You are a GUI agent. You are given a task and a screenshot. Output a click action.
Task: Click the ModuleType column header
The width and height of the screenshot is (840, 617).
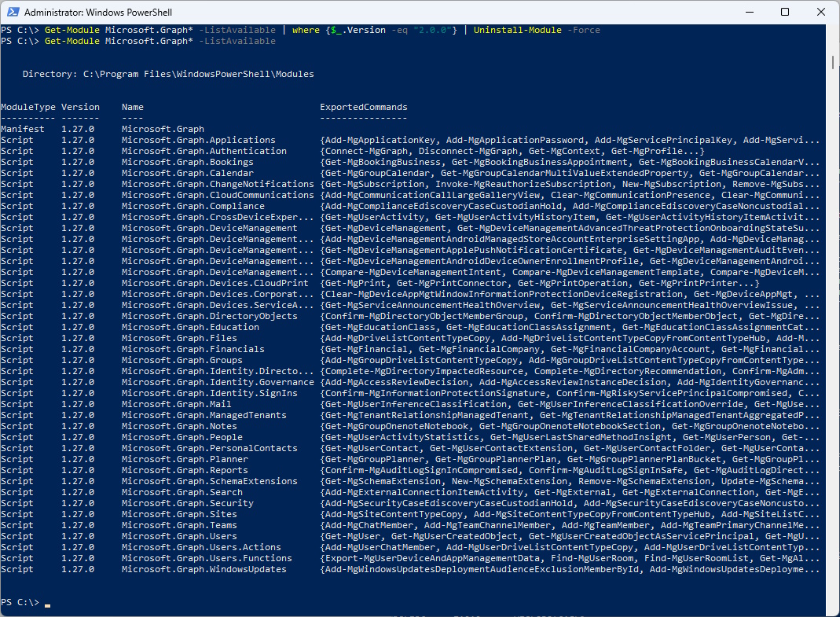click(28, 107)
